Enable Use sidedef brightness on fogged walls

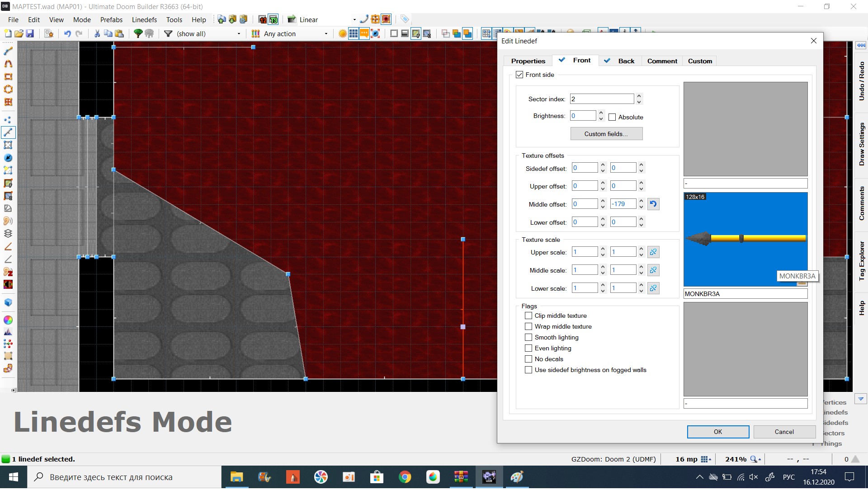click(x=528, y=370)
